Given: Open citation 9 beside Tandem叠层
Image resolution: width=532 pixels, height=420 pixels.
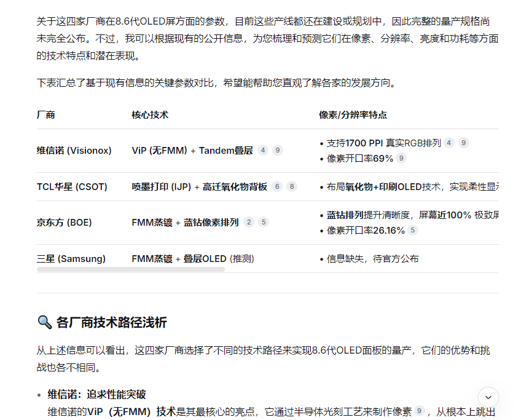Looking at the screenshot, I should tap(278, 150).
